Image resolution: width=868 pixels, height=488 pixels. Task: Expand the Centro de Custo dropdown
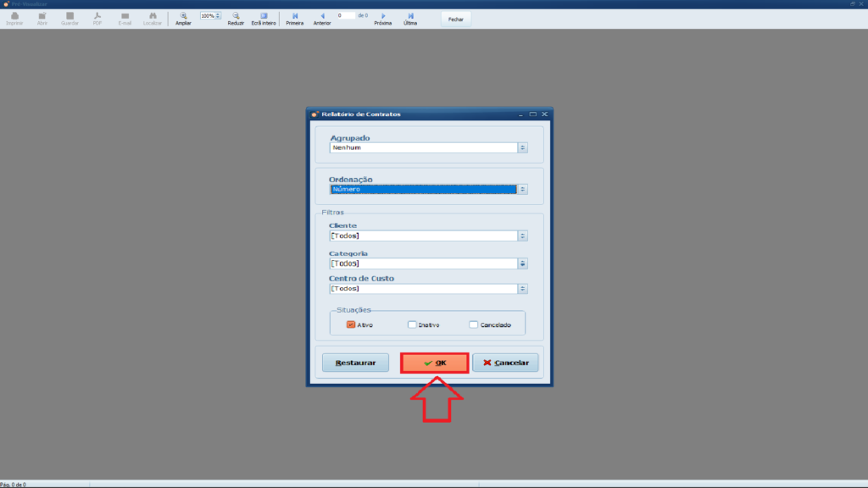point(522,289)
